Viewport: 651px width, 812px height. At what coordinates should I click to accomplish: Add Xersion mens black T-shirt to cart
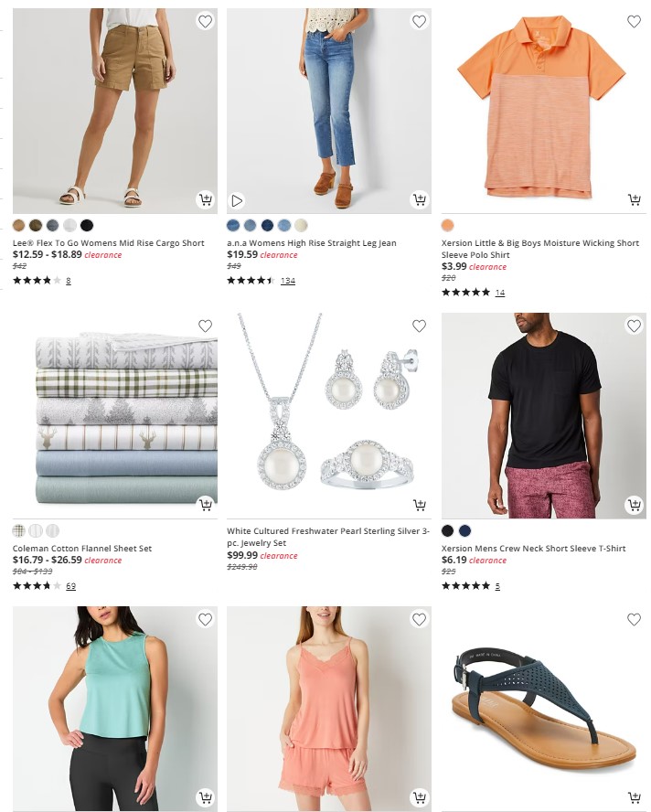(x=634, y=505)
